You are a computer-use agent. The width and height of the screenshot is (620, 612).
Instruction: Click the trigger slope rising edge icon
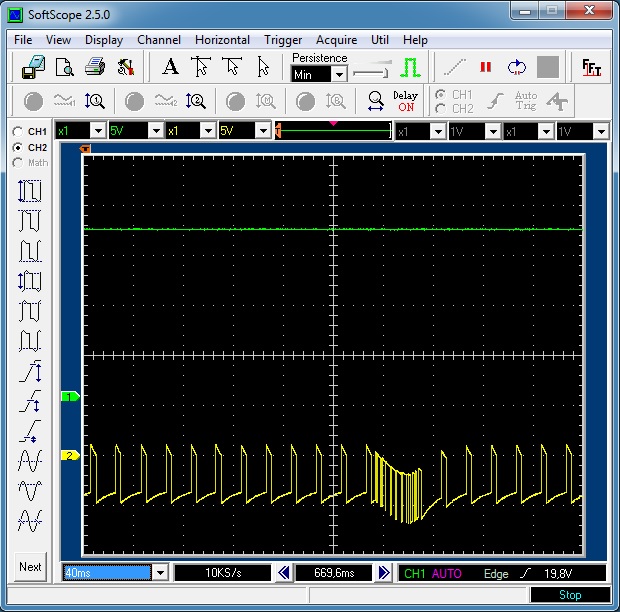(525, 573)
